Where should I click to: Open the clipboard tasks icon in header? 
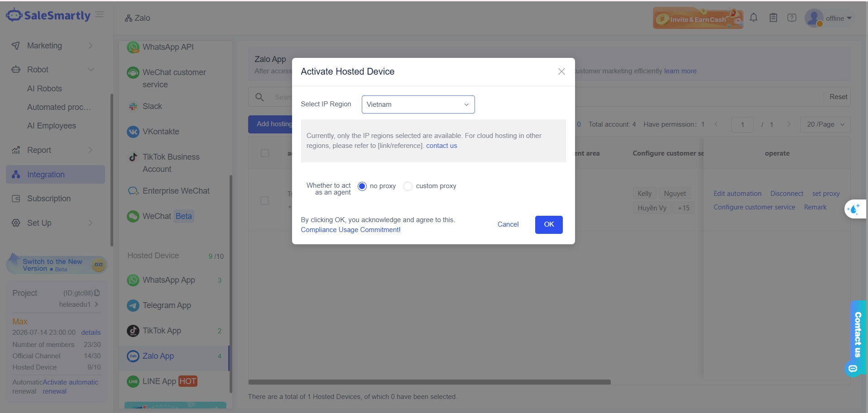tap(773, 18)
